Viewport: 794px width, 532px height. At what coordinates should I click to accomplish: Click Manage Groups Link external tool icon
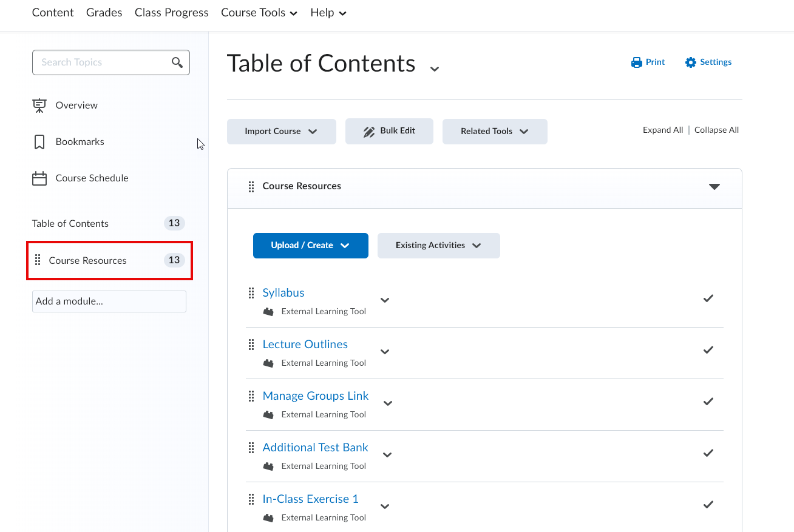point(268,415)
